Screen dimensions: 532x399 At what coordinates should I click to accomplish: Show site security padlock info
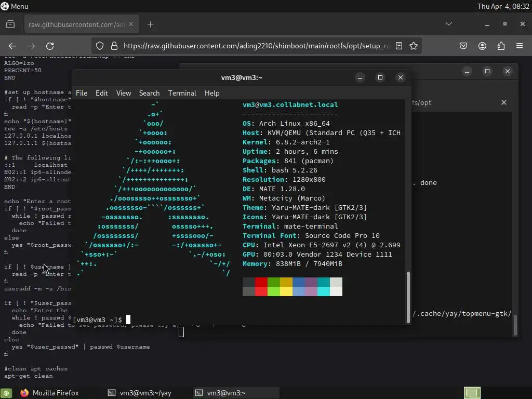coord(114,46)
